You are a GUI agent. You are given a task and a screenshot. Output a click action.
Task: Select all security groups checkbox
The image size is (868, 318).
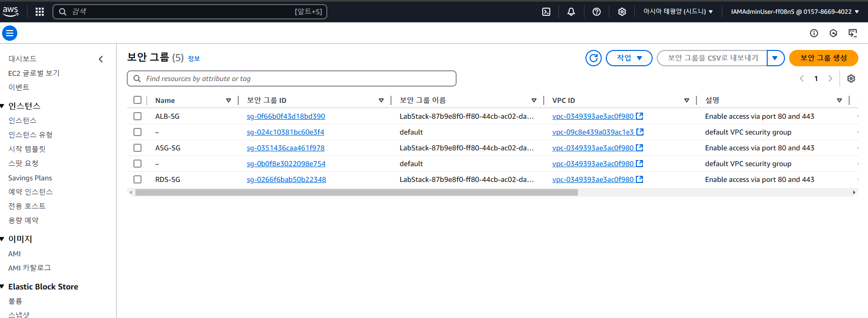point(137,100)
